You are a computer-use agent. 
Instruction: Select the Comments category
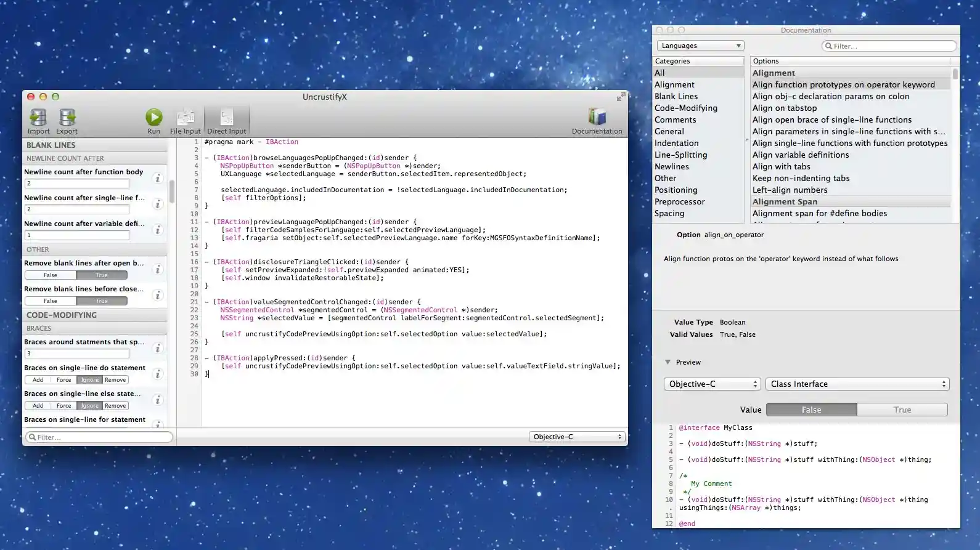pyautogui.click(x=698, y=119)
